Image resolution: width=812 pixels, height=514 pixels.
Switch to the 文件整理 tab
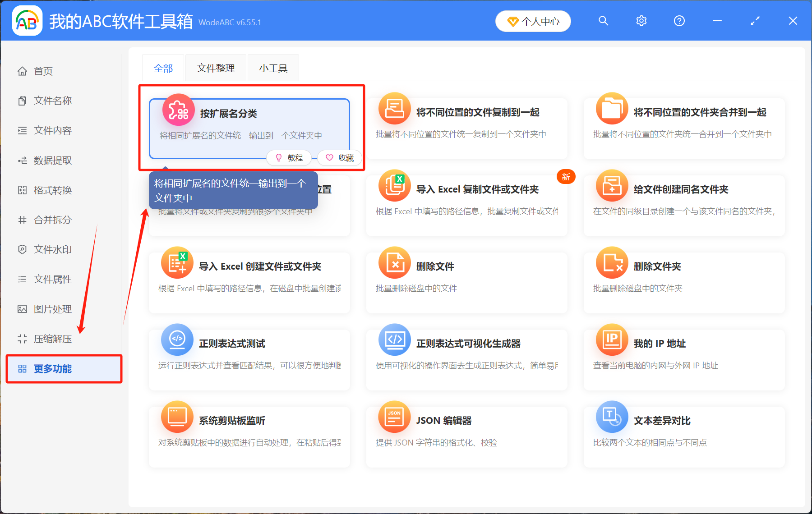tap(215, 68)
